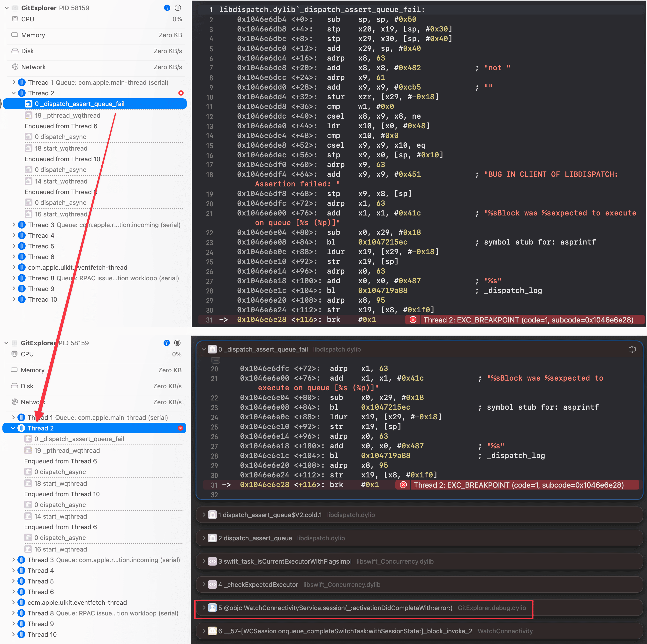647x644 pixels.
Task: Collapse the lower GitExplorer PID 58159 process
Action: 6,343
